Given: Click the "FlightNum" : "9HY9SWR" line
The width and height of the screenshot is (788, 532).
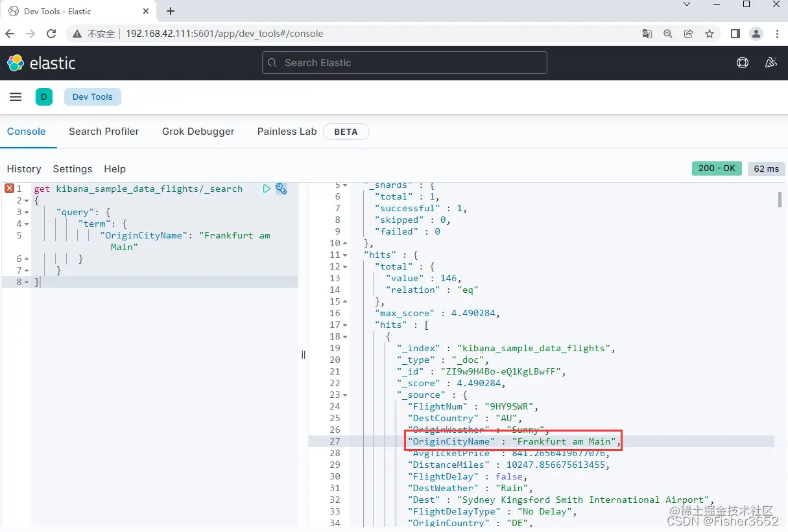Looking at the screenshot, I should [473, 406].
